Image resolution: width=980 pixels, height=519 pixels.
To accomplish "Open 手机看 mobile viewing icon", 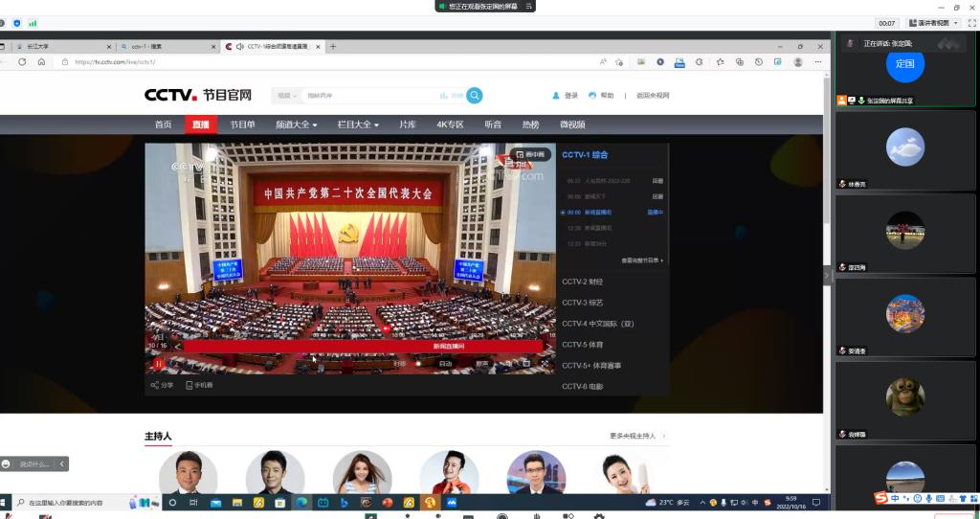I will (199, 385).
